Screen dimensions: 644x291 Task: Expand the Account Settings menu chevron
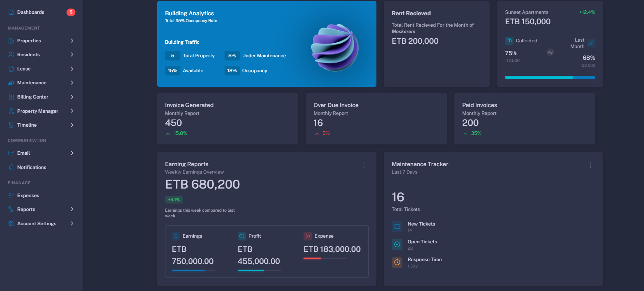coord(72,223)
